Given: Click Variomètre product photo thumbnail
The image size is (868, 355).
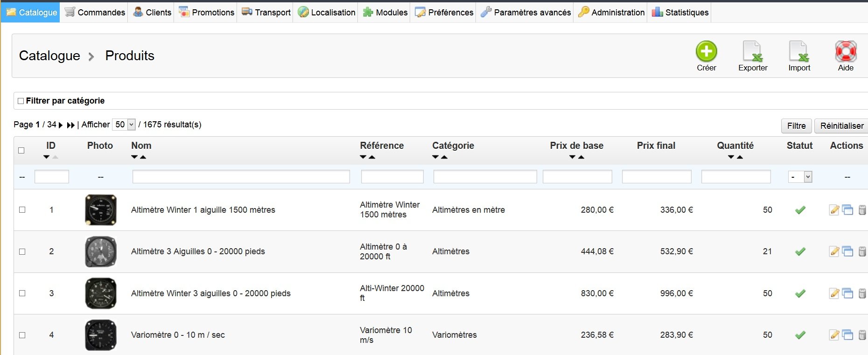Looking at the screenshot, I should click(100, 335).
